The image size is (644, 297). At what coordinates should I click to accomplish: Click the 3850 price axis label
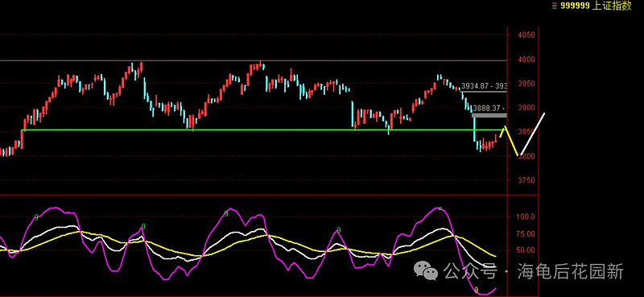pos(526,132)
